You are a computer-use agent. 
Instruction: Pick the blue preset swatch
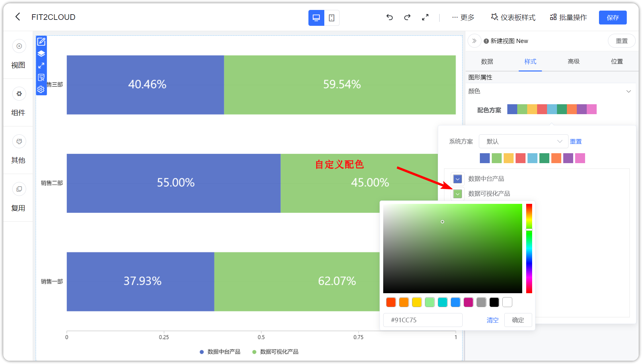(x=455, y=302)
